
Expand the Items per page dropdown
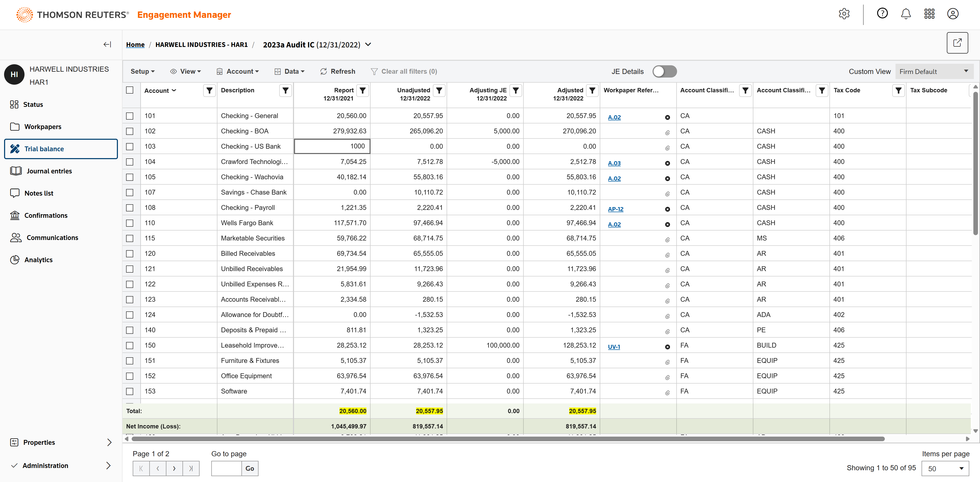945,468
